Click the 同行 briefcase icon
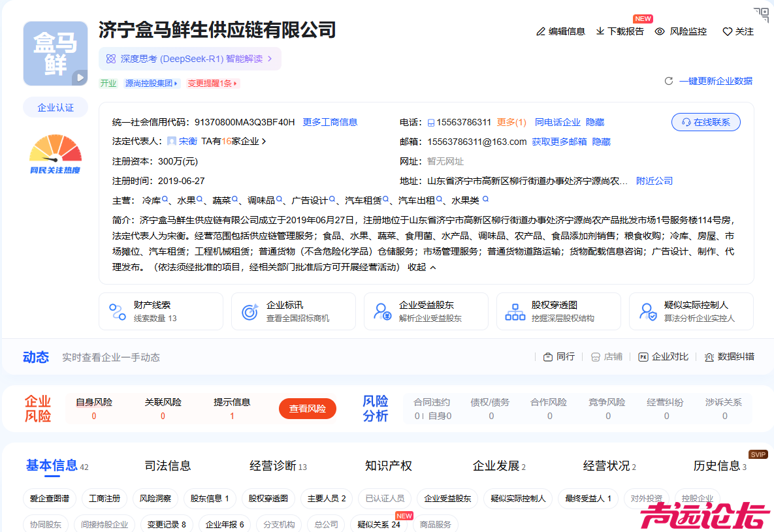This screenshot has width=774, height=532. coord(548,357)
